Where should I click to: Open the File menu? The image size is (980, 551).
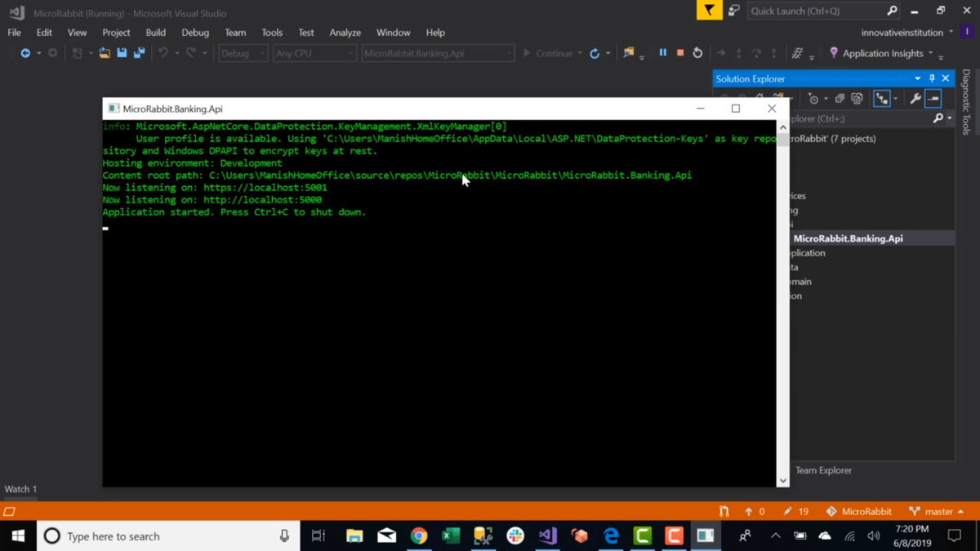point(15,33)
